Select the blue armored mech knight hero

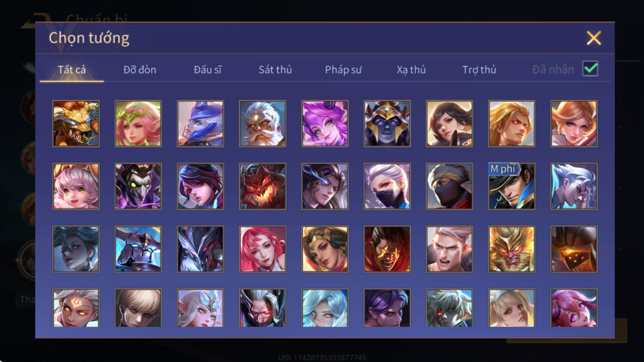pos(138,249)
